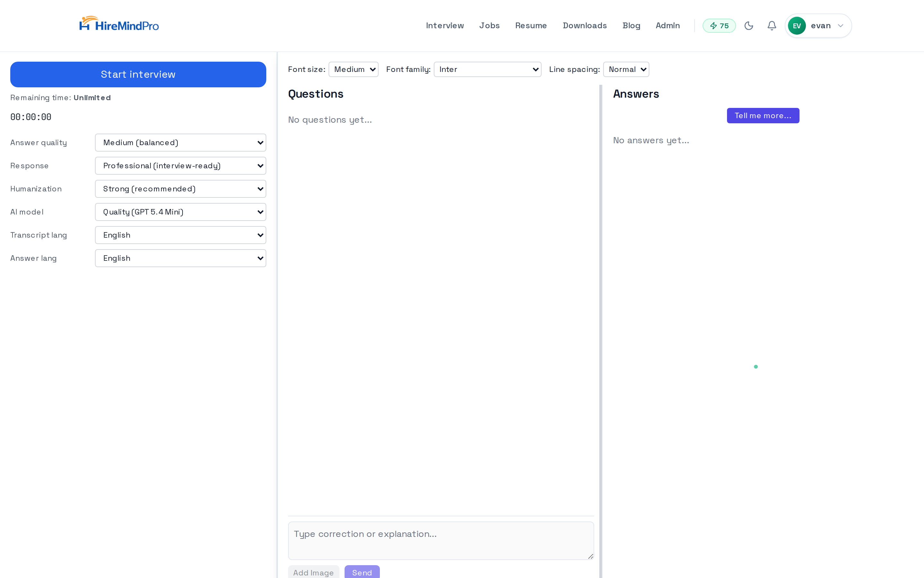Click the Answer quality label

(x=38, y=143)
